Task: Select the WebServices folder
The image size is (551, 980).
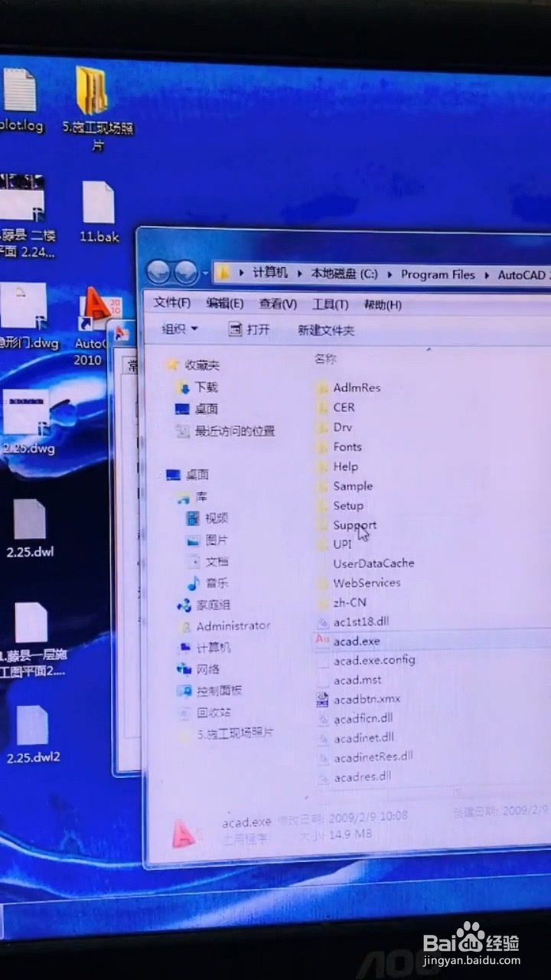Action: pos(358,583)
